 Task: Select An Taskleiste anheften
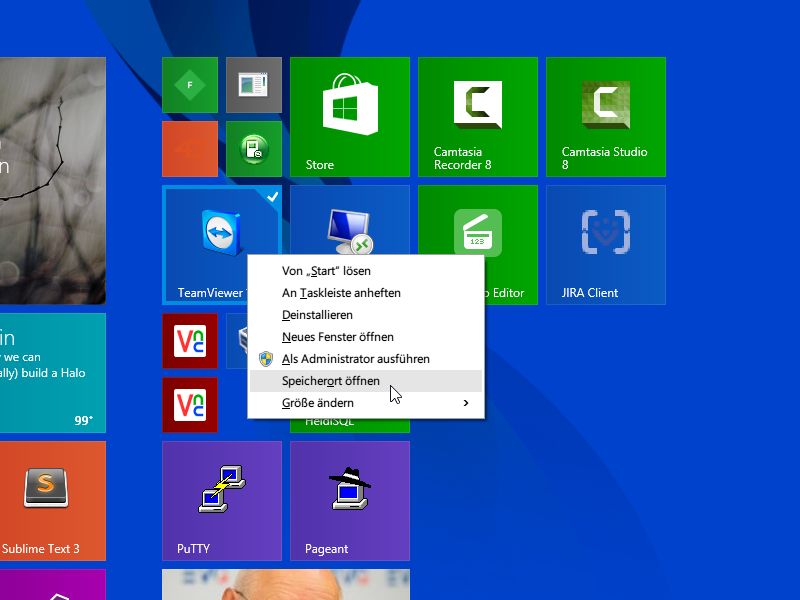click(366, 293)
